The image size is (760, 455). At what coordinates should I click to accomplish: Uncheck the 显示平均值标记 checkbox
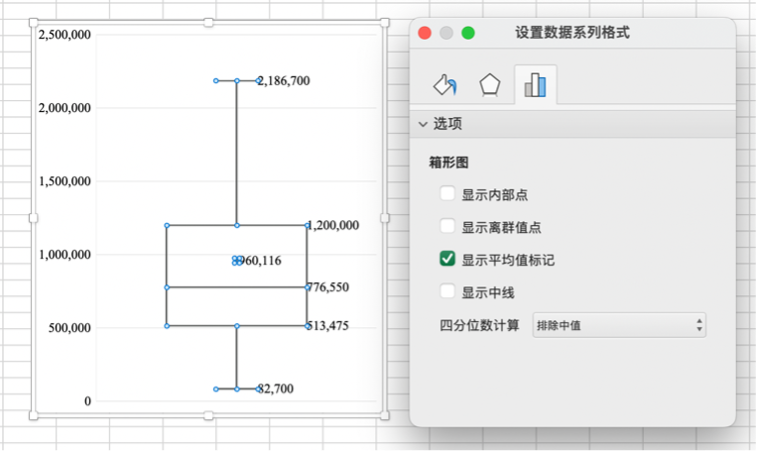click(x=448, y=259)
